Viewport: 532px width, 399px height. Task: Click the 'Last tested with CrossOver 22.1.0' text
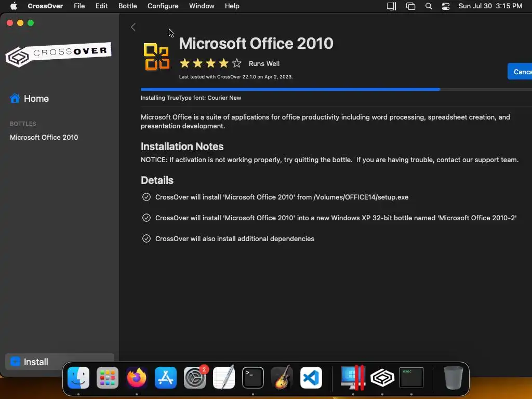pos(236,77)
